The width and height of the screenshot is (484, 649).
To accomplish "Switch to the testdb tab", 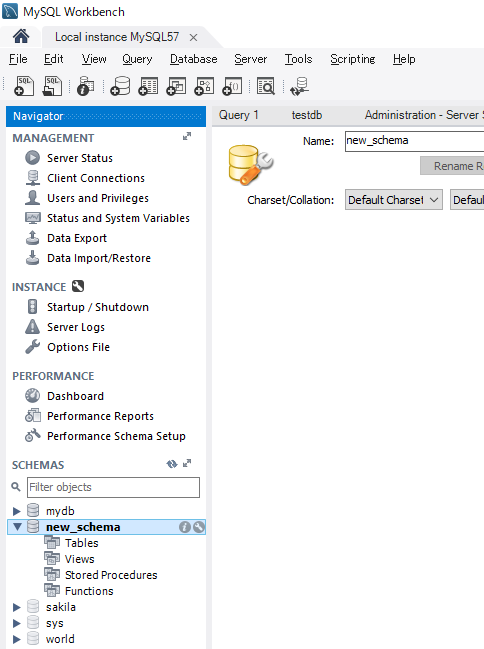I will (x=307, y=115).
